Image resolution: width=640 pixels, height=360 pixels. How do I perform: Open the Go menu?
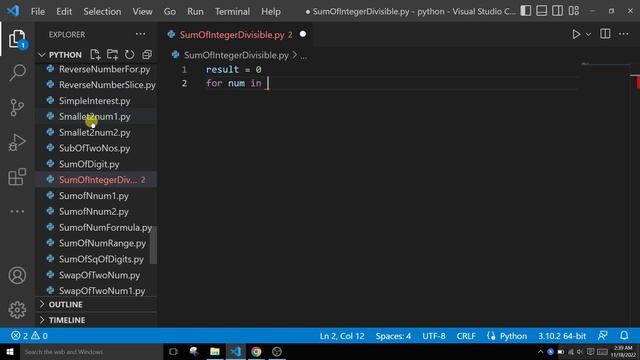pos(170,11)
